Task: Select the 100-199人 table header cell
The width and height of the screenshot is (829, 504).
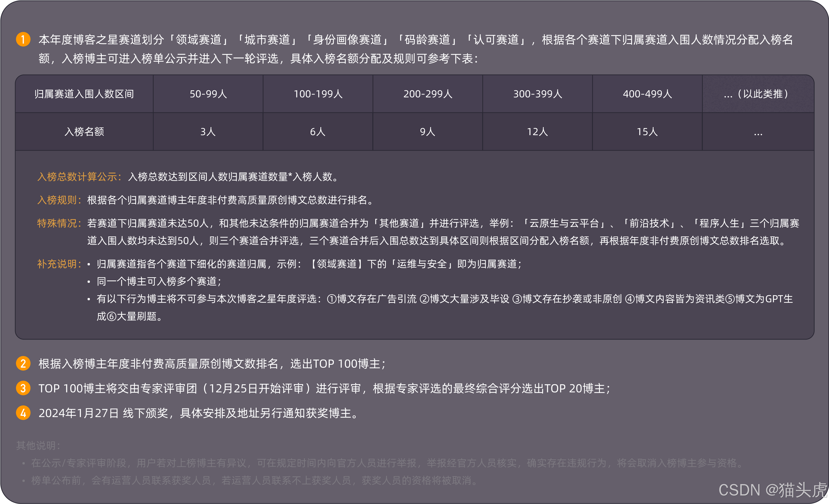Action: [318, 94]
